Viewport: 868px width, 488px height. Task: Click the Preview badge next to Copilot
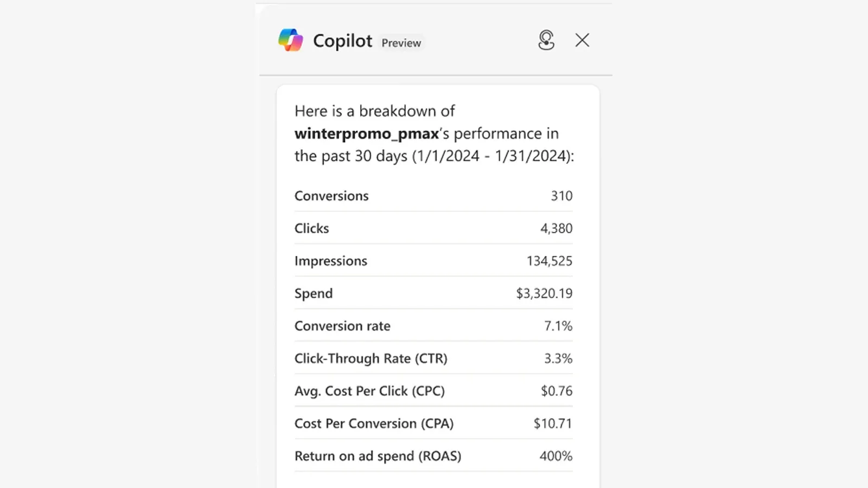pyautogui.click(x=401, y=43)
